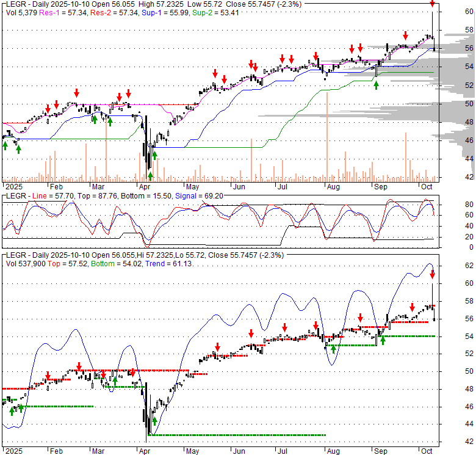
Task: Click the red arrow above mid-September in the top chart
Action: click(x=405, y=35)
